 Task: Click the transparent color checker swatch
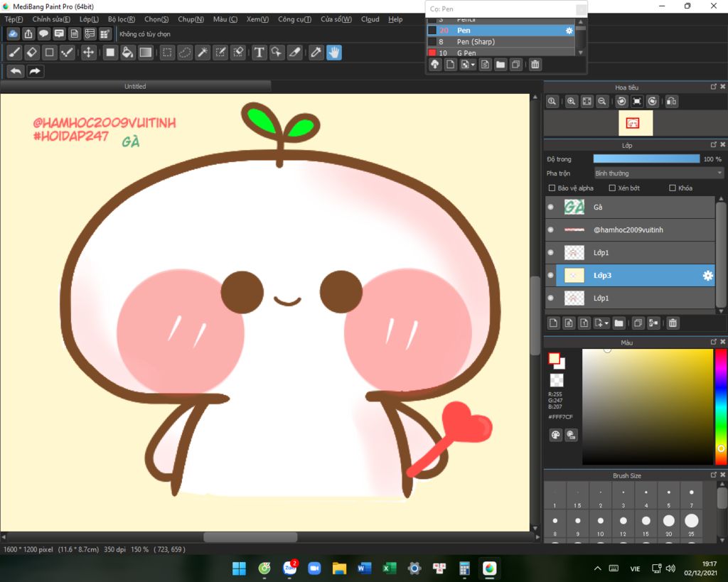pyautogui.click(x=557, y=381)
